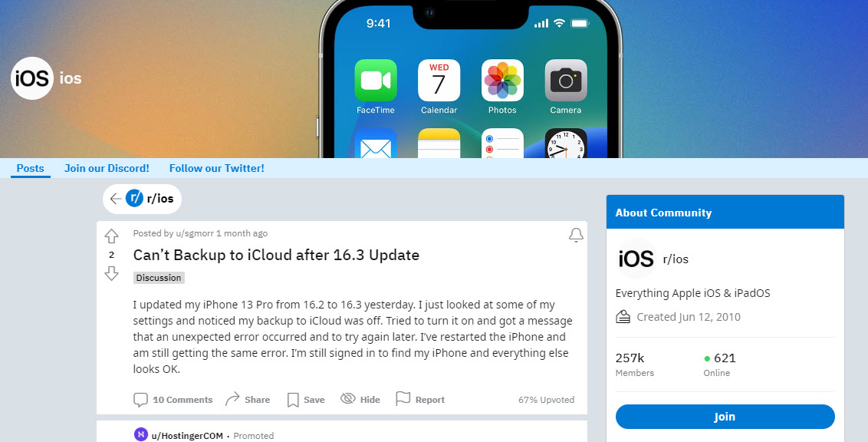The width and height of the screenshot is (868, 442).
Task: Click the Discussion flair tag
Action: click(x=159, y=278)
